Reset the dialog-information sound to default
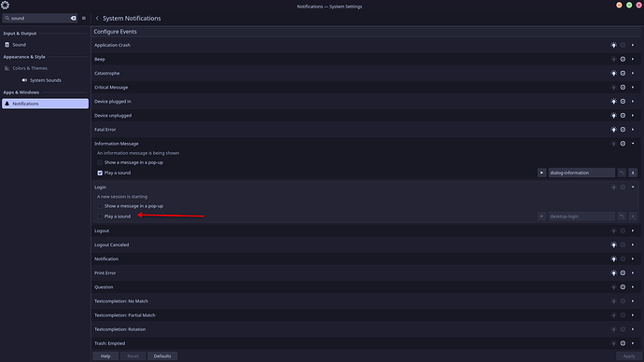The width and height of the screenshot is (644, 362). point(622,173)
